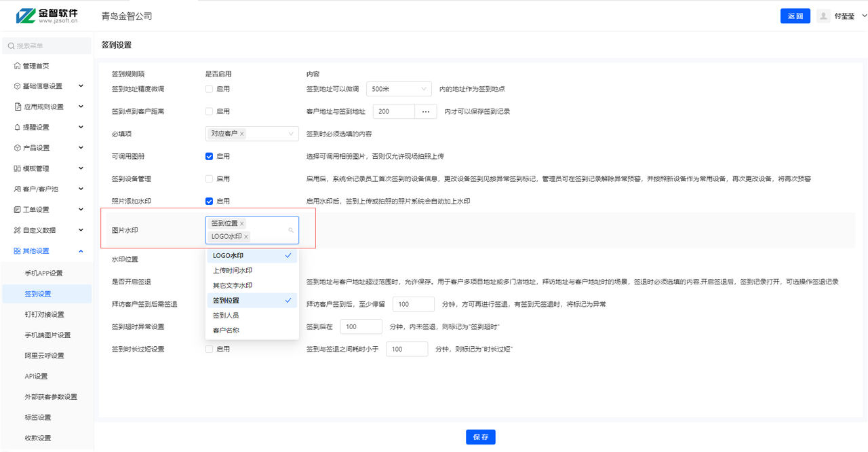Expand 产品设置 menu
Viewport: 868px width, 452px height.
(46, 148)
